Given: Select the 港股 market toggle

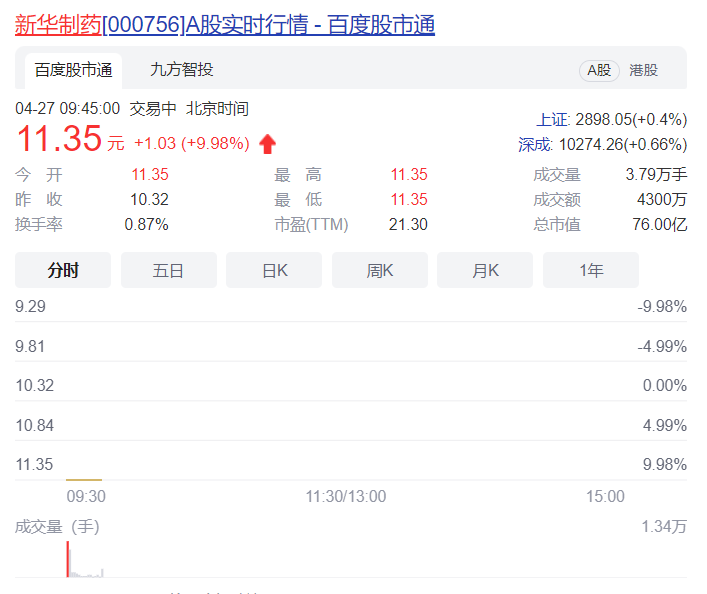Looking at the screenshot, I should click(643, 70).
